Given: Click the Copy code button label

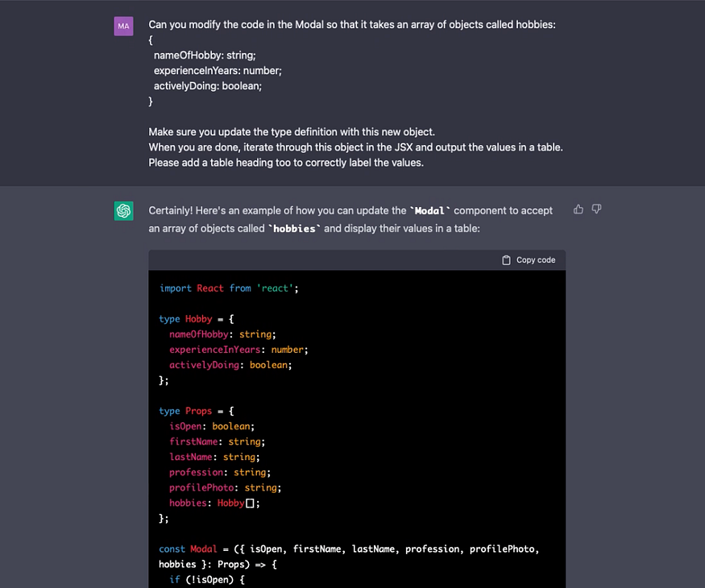Looking at the screenshot, I should (536, 260).
